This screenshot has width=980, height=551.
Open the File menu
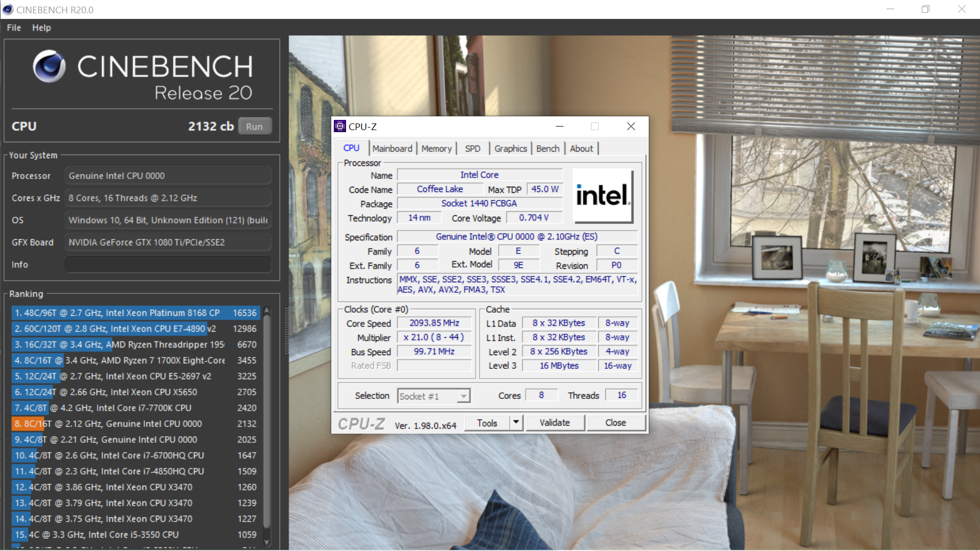pos(14,28)
